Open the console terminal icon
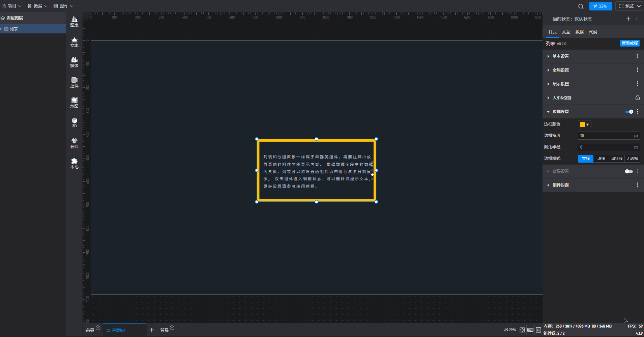This screenshot has height=337, width=644. [538, 330]
